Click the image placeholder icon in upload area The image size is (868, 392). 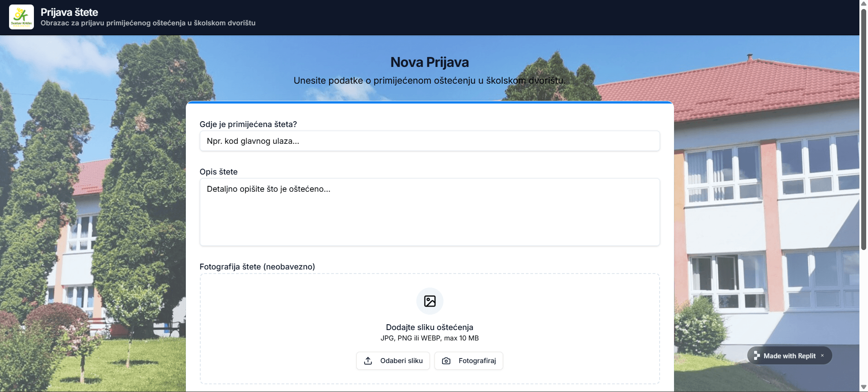point(429,301)
